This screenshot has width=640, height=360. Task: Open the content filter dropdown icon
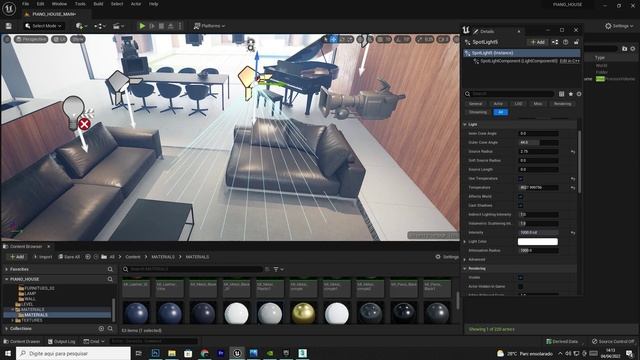(278, 269)
